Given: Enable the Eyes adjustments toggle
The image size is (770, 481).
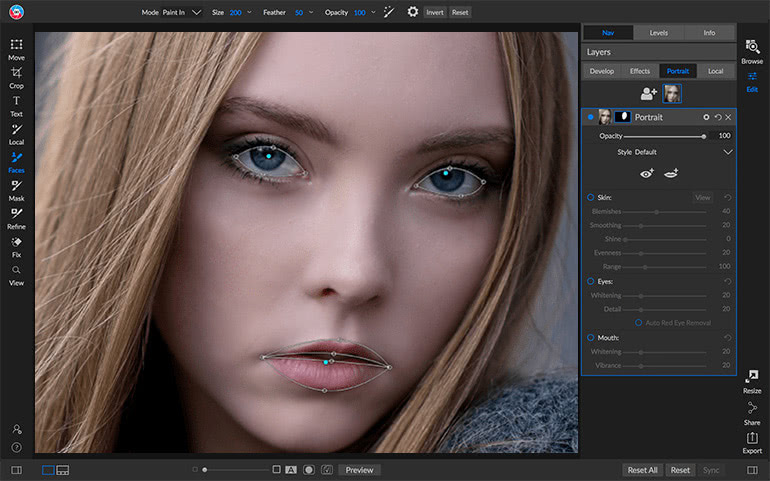Looking at the screenshot, I should click(591, 282).
